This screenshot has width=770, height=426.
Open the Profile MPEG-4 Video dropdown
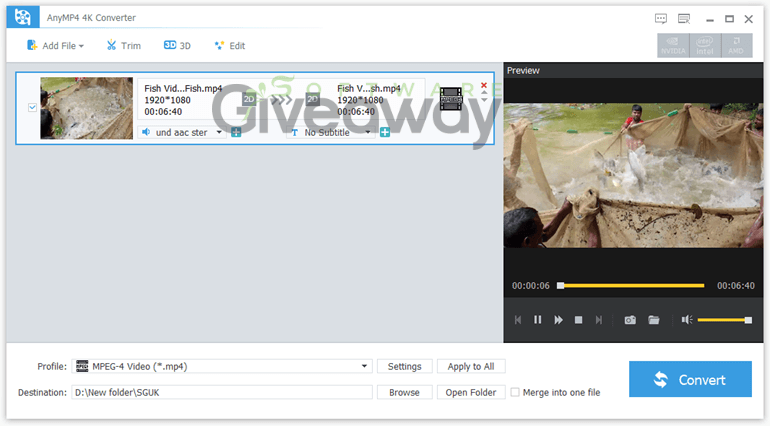click(222, 366)
